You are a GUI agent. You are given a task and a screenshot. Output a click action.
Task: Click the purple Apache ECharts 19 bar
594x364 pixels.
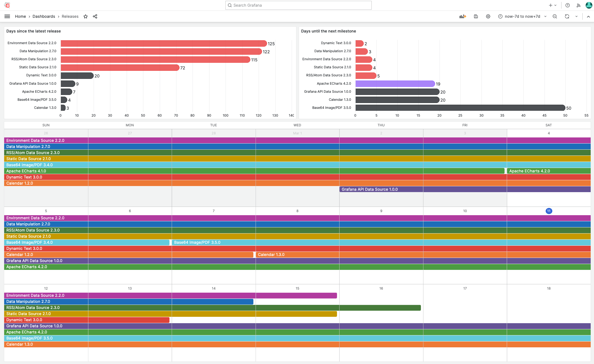pyautogui.click(x=395, y=84)
